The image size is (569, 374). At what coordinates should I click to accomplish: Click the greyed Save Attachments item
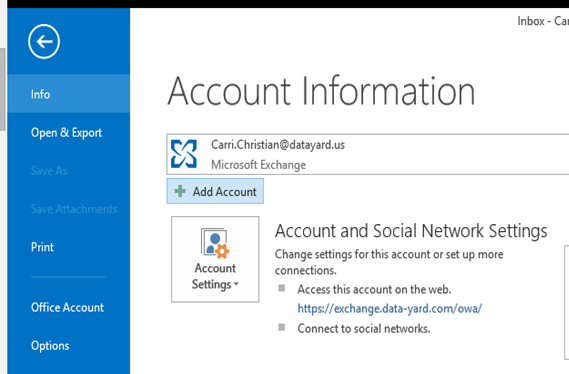pos(74,209)
